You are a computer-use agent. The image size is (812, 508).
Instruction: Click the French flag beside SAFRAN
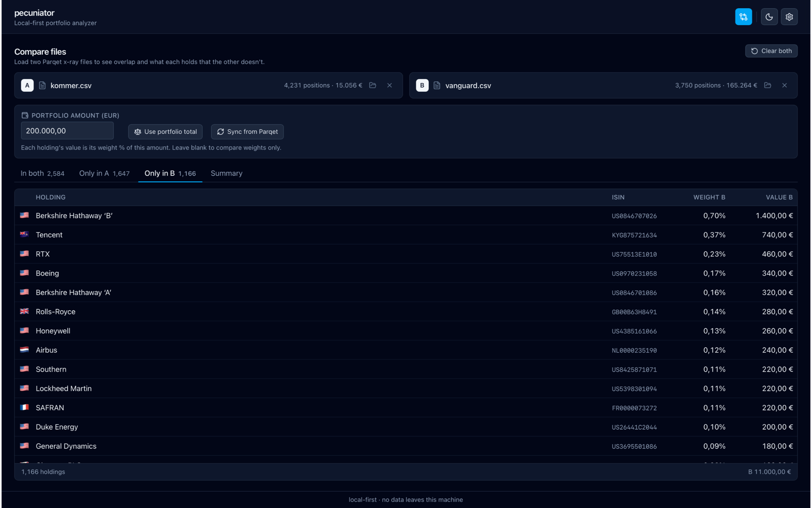pyautogui.click(x=25, y=408)
